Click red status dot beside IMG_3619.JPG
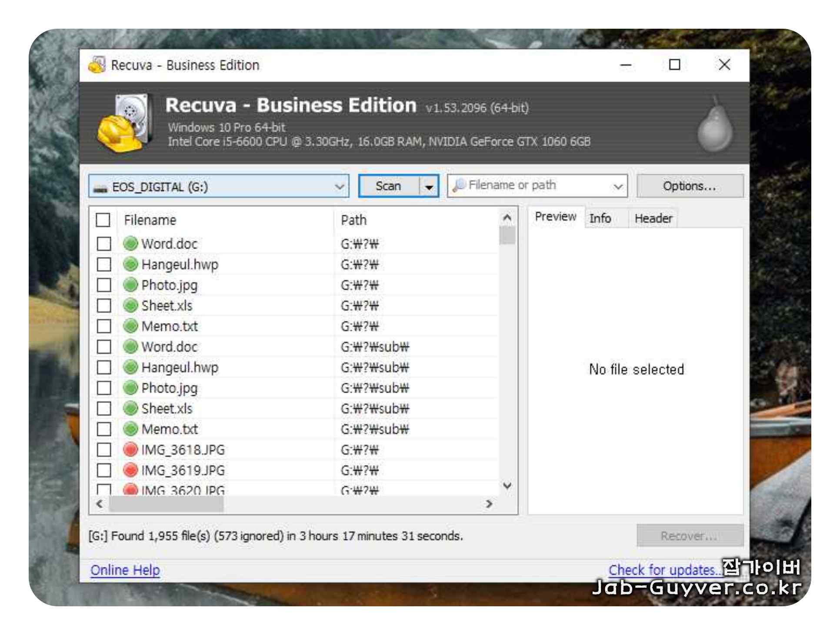Screen dimensions: 840x635 [x=130, y=470]
